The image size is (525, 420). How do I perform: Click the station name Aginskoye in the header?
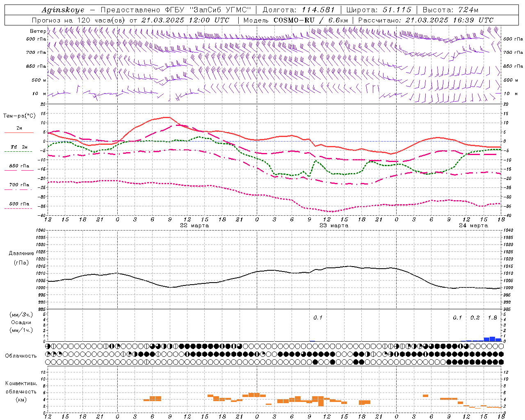pyautogui.click(x=63, y=10)
